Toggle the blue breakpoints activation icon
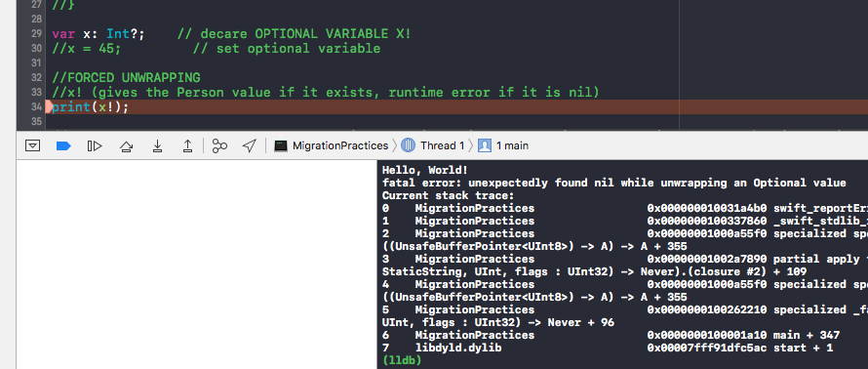 point(63,145)
